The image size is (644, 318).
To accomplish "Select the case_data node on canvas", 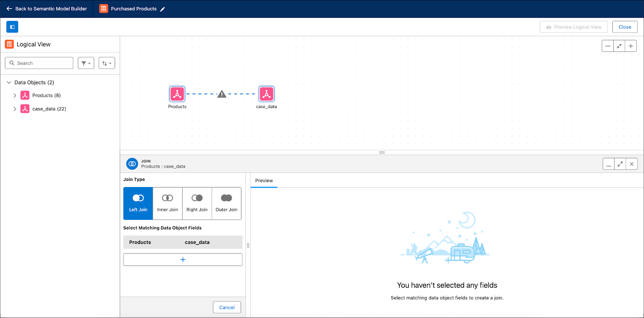I will coord(266,94).
